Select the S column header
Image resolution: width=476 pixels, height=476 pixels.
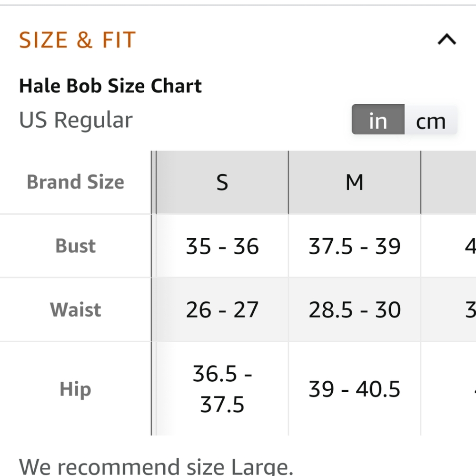click(222, 182)
